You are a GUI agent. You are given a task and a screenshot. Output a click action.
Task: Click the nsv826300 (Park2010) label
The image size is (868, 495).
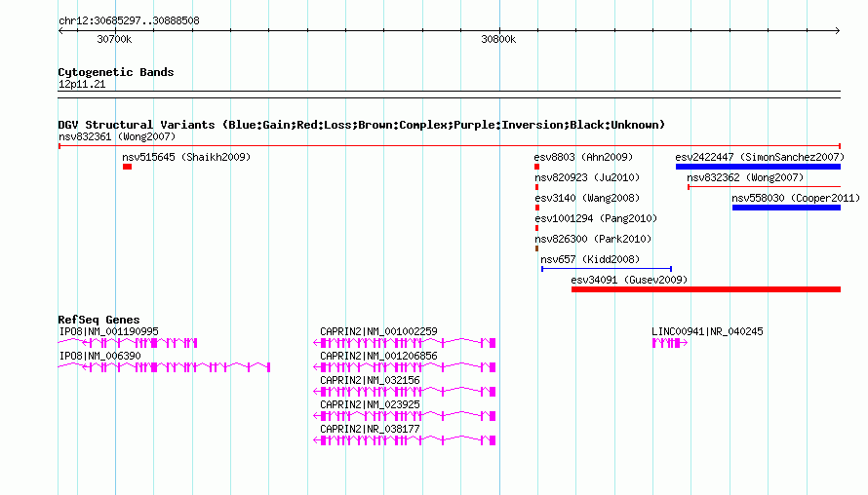click(x=593, y=239)
